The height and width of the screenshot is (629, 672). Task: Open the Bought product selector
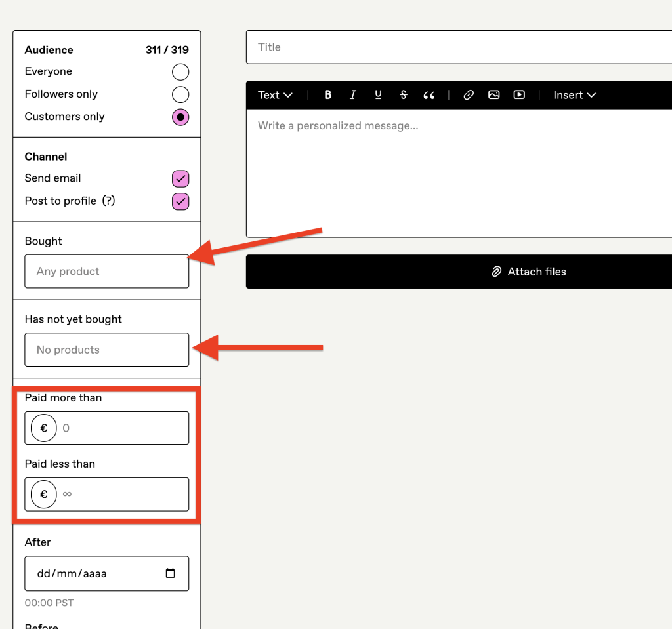(106, 272)
